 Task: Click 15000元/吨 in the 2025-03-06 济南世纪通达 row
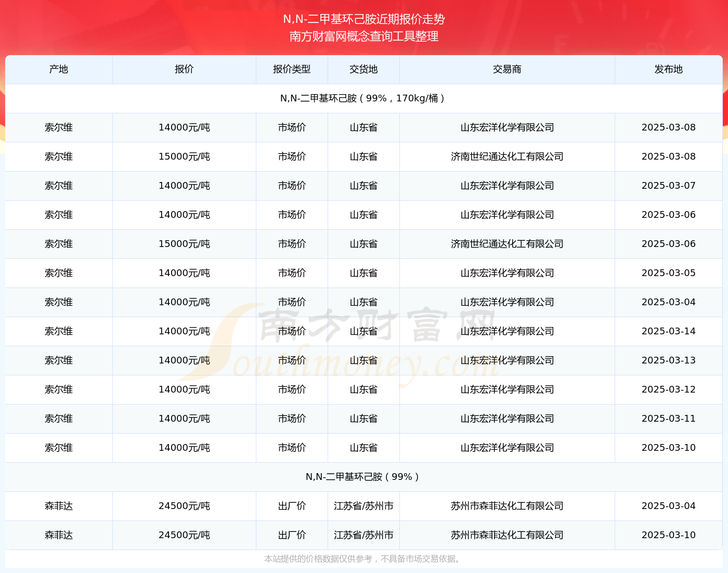[184, 244]
